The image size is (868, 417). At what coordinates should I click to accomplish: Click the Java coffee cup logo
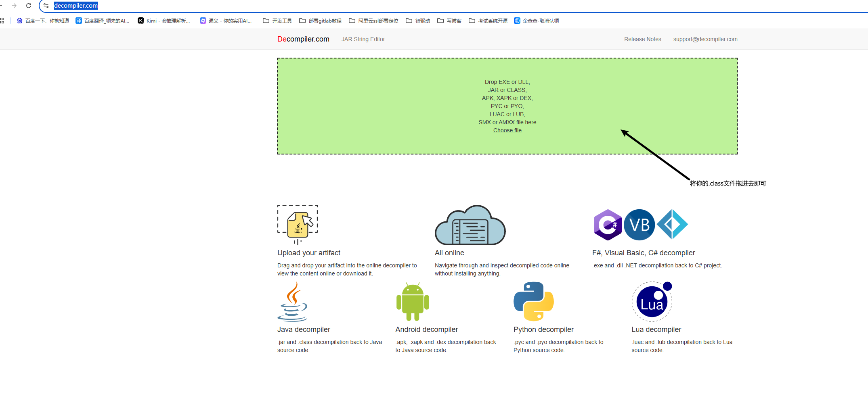[x=292, y=301]
